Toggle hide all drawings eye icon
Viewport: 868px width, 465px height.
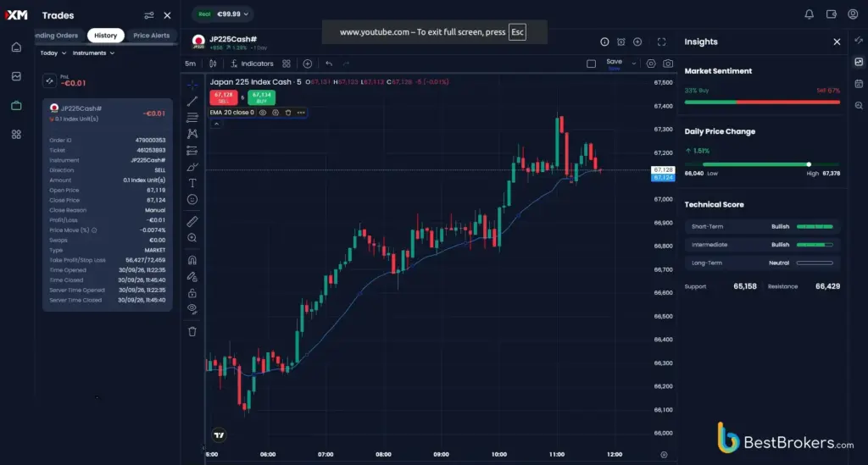(192, 308)
